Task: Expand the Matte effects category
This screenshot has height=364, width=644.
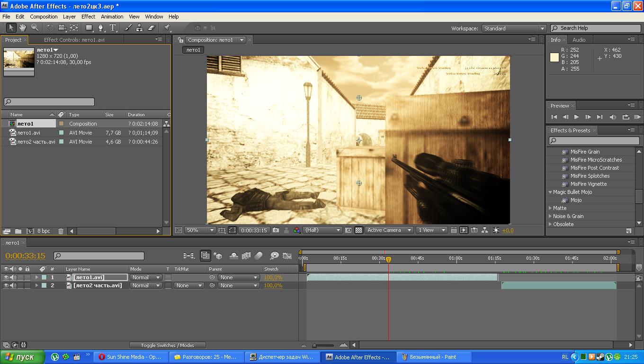Action: pos(550,208)
